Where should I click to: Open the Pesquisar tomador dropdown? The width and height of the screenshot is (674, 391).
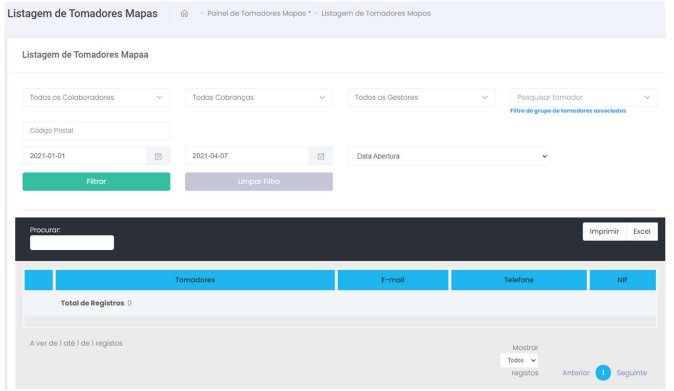584,98
